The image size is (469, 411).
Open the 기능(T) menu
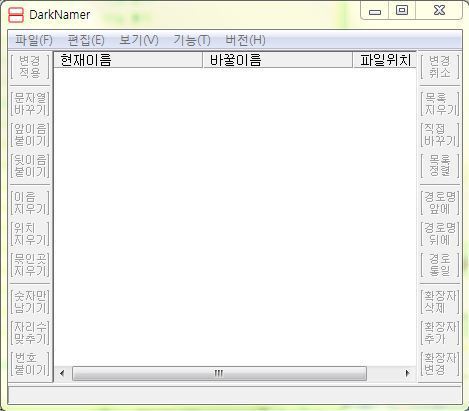pyautogui.click(x=192, y=40)
